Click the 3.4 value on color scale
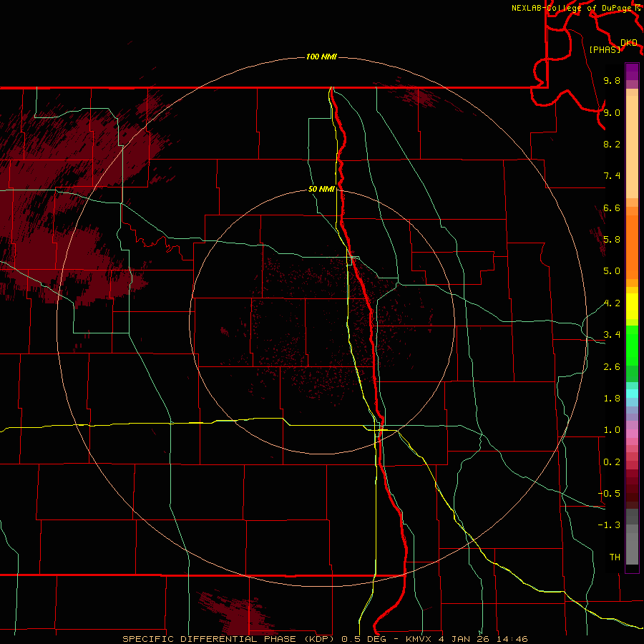The height and width of the screenshot is (644, 644). [x=612, y=335]
